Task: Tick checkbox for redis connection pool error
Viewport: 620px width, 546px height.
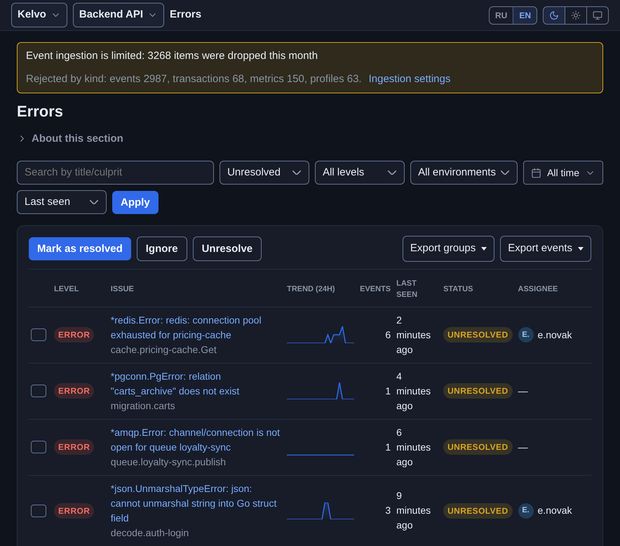Action: click(38, 335)
